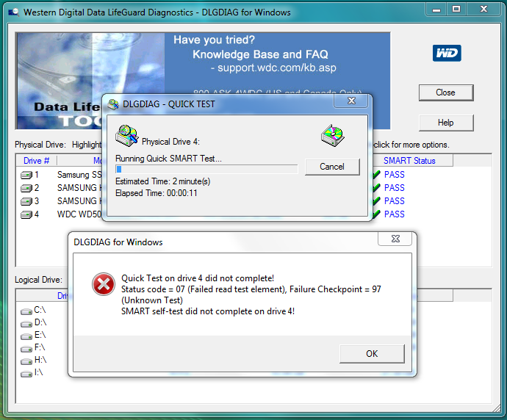Image resolution: width=507 pixels, height=420 pixels.
Task: Click the PASS status for drive 2
Action: pos(394,188)
